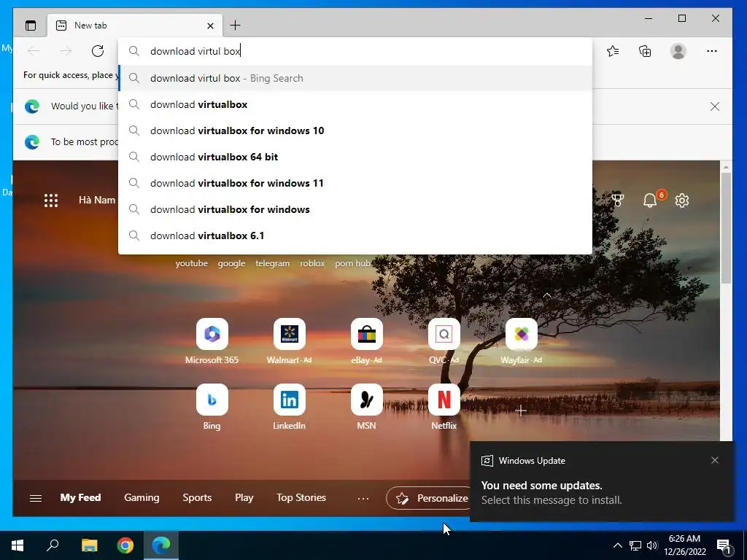Viewport: 747px width, 560px height.
Task: Select suggestion 'download virtul box - Bing Search'
Action: [x=355, y=78]
